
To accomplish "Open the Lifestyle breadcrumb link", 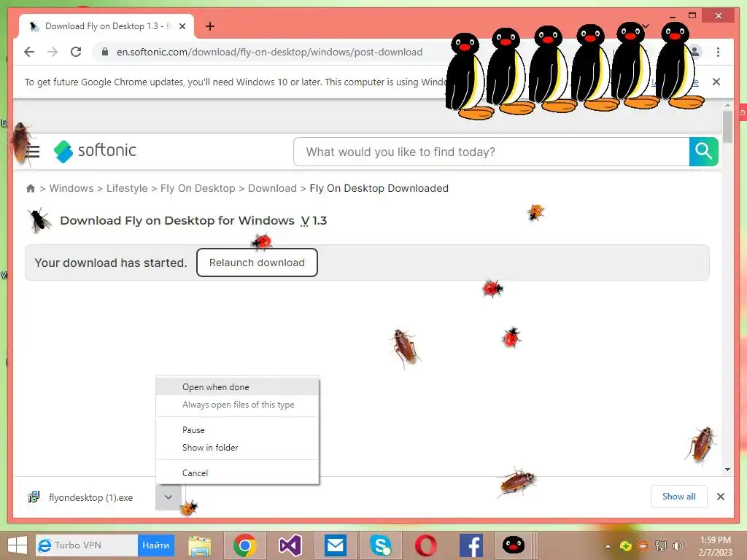I will (x=127, y=188).
